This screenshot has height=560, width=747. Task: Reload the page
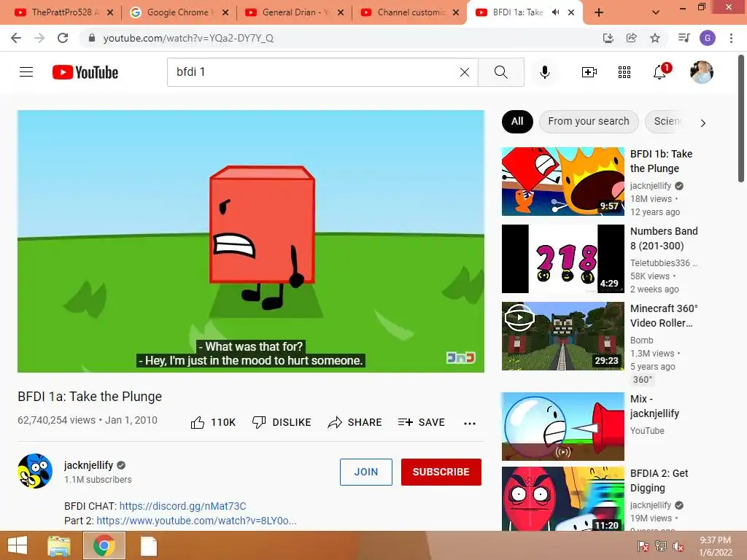[x=63, y=38]
